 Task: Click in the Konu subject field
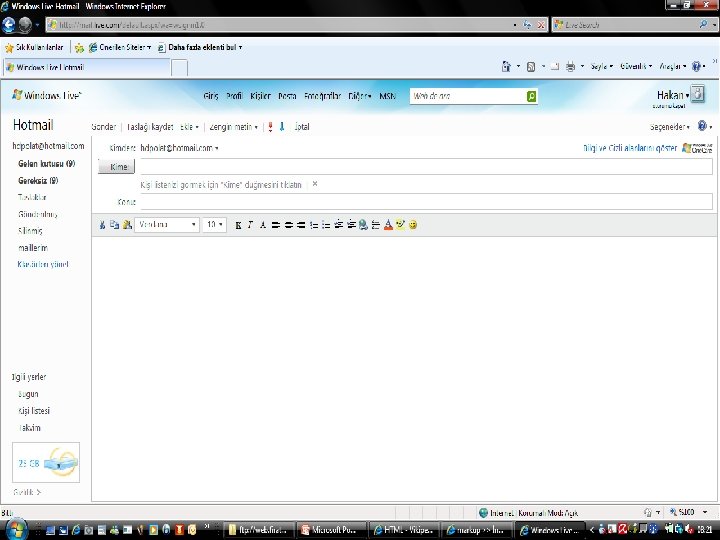(x=426, y=202)
